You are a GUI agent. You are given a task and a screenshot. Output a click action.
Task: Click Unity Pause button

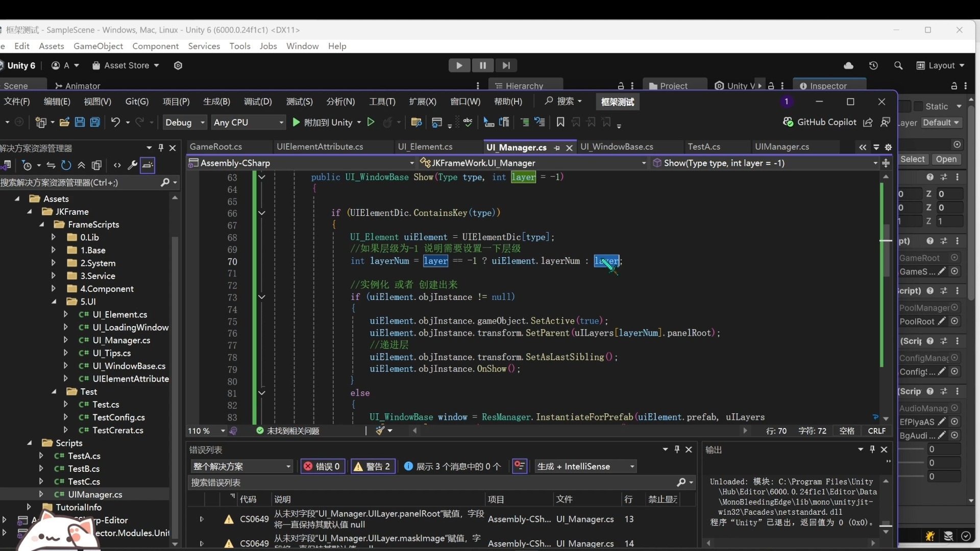(x=482, y=65)
